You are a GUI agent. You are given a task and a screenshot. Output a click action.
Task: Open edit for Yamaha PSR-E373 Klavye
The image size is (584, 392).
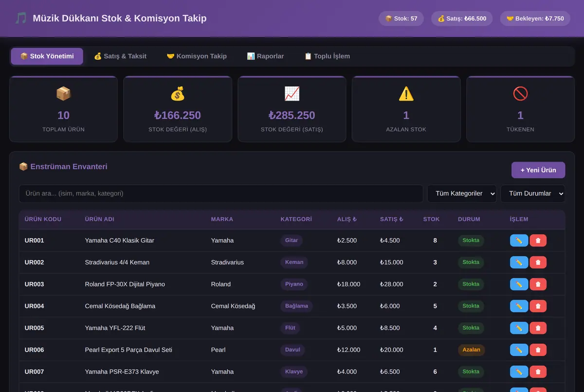(x=519, y=372)
